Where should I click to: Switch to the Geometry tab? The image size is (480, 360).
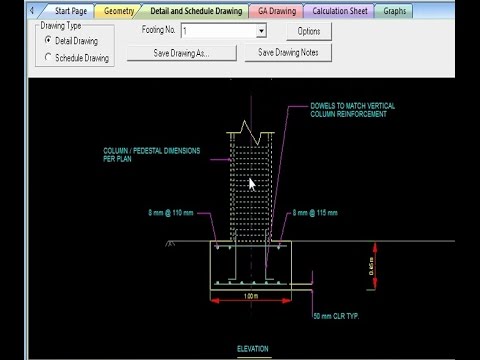[119, 11]
